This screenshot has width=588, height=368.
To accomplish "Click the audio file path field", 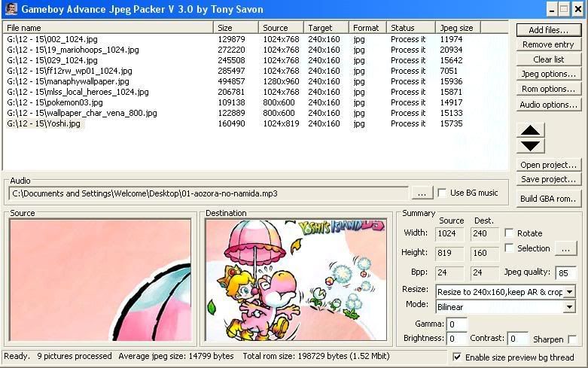I will click(209, 193).
